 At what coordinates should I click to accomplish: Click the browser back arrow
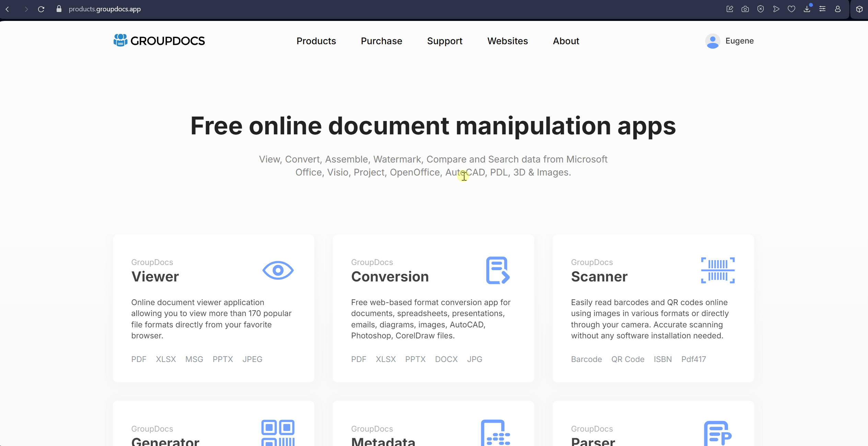click(8, 9)
